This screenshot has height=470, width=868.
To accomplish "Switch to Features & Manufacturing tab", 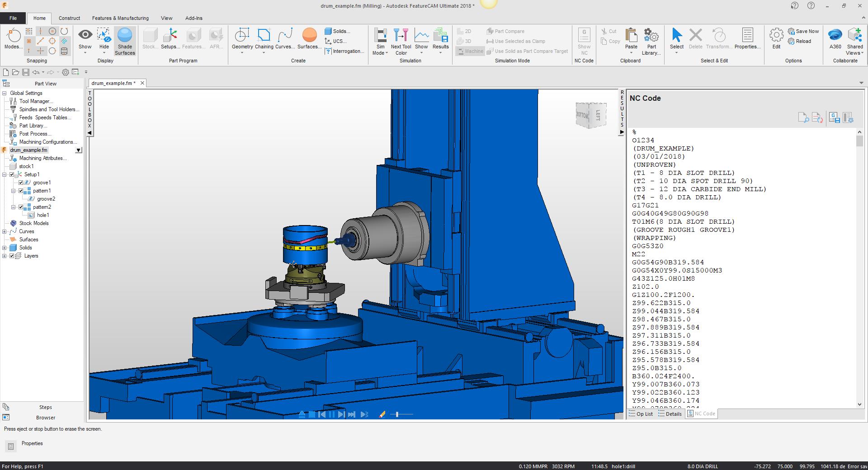I will tap(120, 18).
